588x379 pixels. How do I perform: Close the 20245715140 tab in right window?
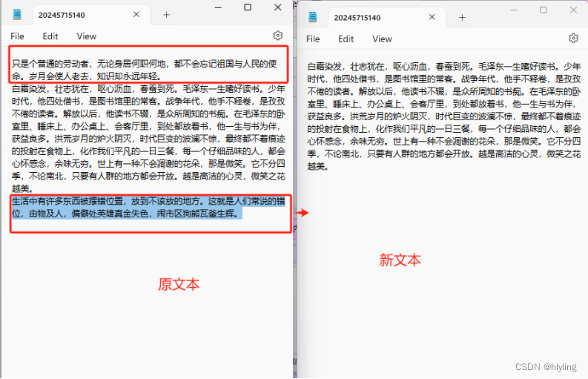432,17
